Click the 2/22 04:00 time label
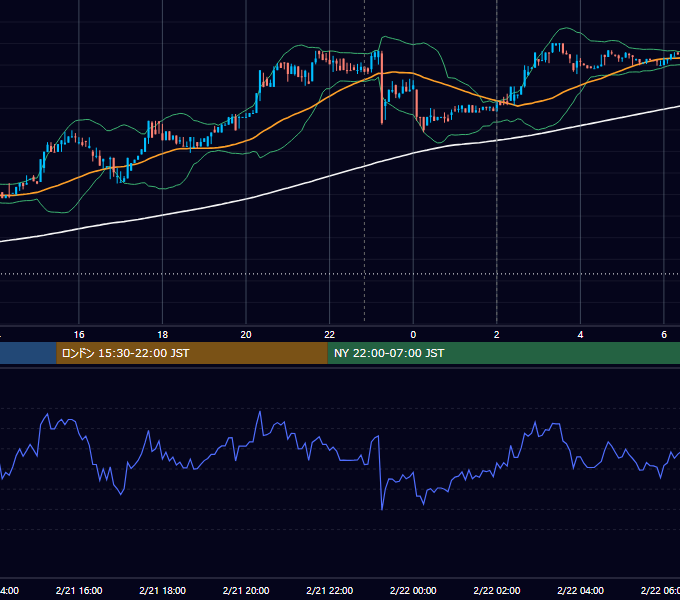This screenshot has width=680, height=600. point(580,590)
